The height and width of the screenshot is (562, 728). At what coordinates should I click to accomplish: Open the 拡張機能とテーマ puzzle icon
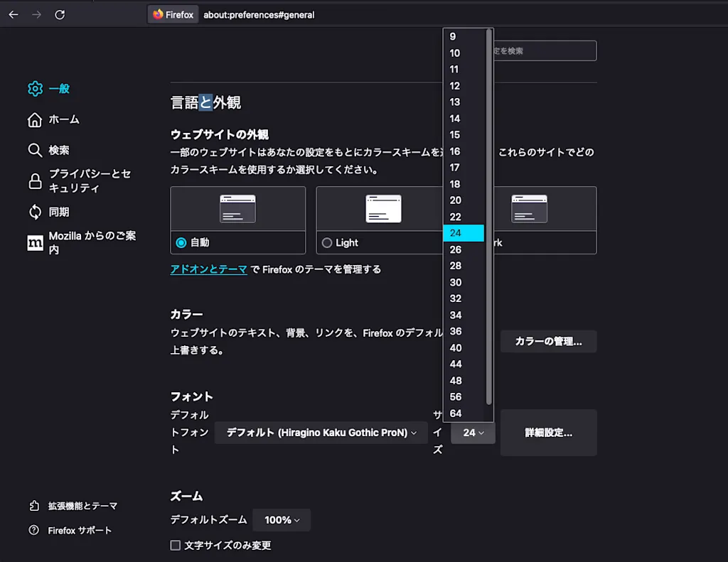click(34, 506)
